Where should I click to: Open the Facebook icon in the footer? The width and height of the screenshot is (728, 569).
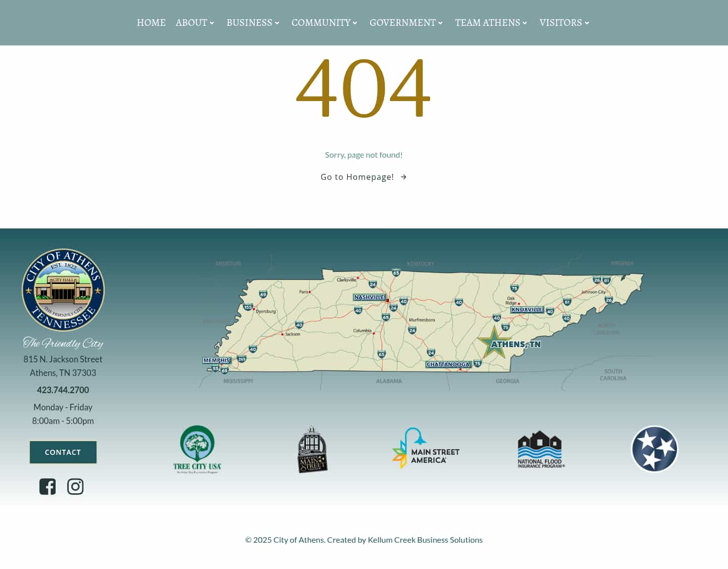(x=48, y=487)
